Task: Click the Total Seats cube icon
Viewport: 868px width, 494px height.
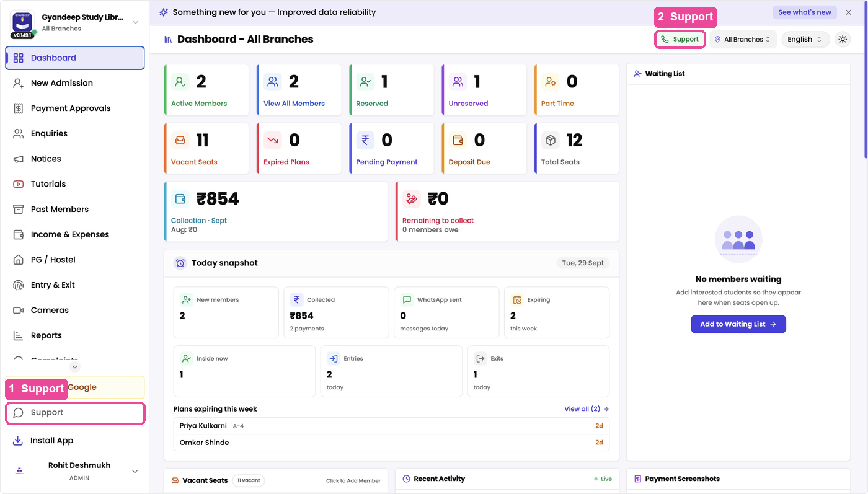Action: click(550, 140)
